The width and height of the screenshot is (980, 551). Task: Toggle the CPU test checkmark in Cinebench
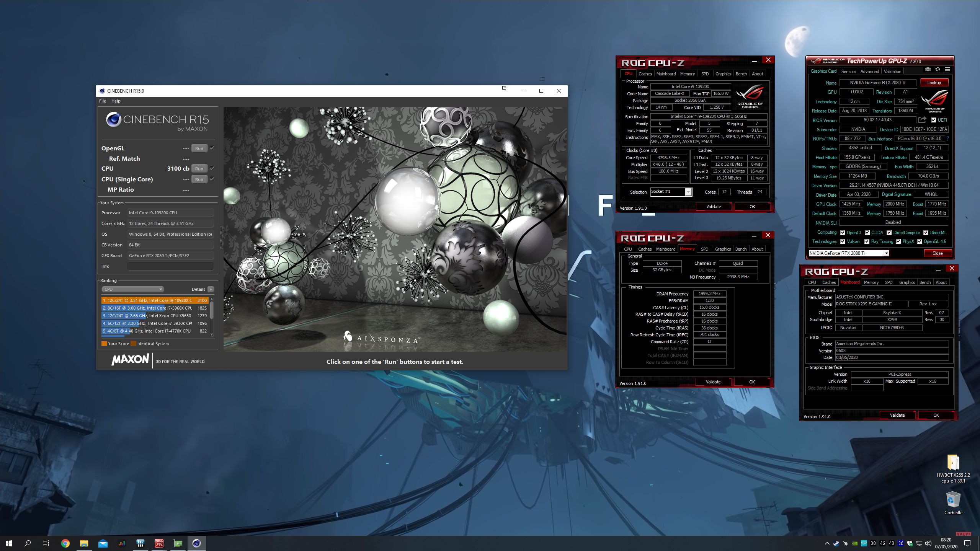[212, 168]
